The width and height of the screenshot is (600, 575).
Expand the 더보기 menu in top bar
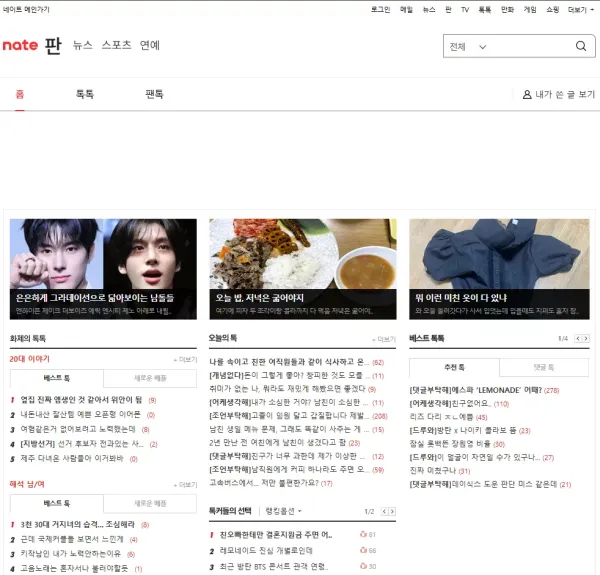pyautogui.click(x=580, y=10)
